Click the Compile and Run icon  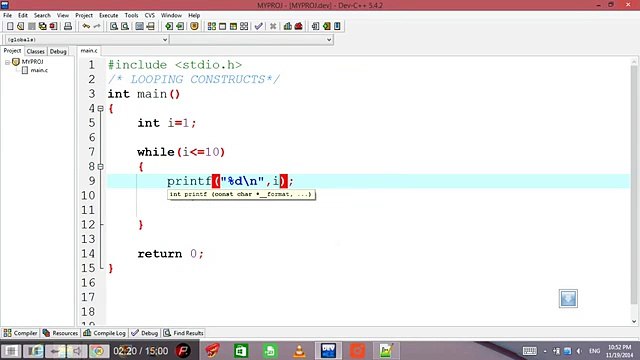click(x=233, y=26)
